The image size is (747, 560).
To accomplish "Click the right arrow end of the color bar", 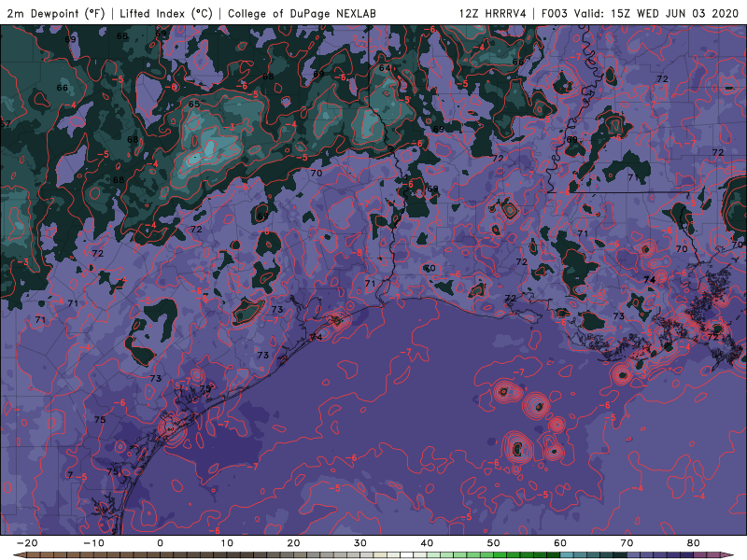I will click(x=727, y=555).
